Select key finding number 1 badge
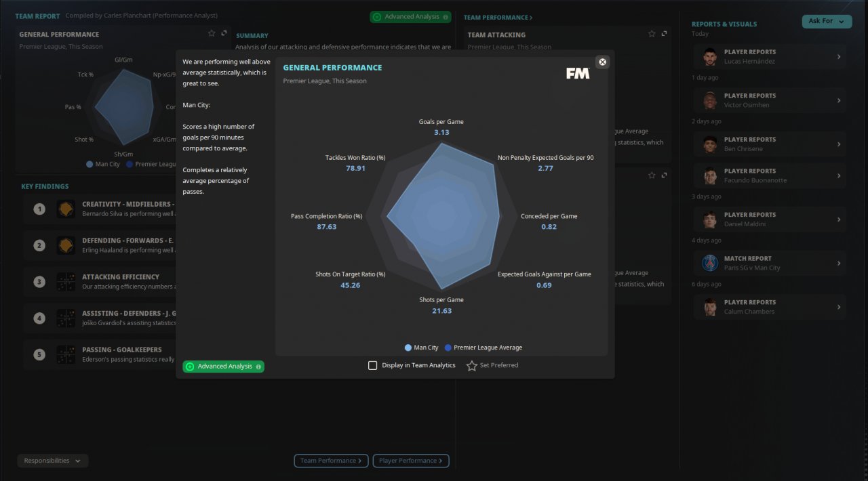Image resolution: width=868 pixels, height=481 pixels. tap(39, 209)
